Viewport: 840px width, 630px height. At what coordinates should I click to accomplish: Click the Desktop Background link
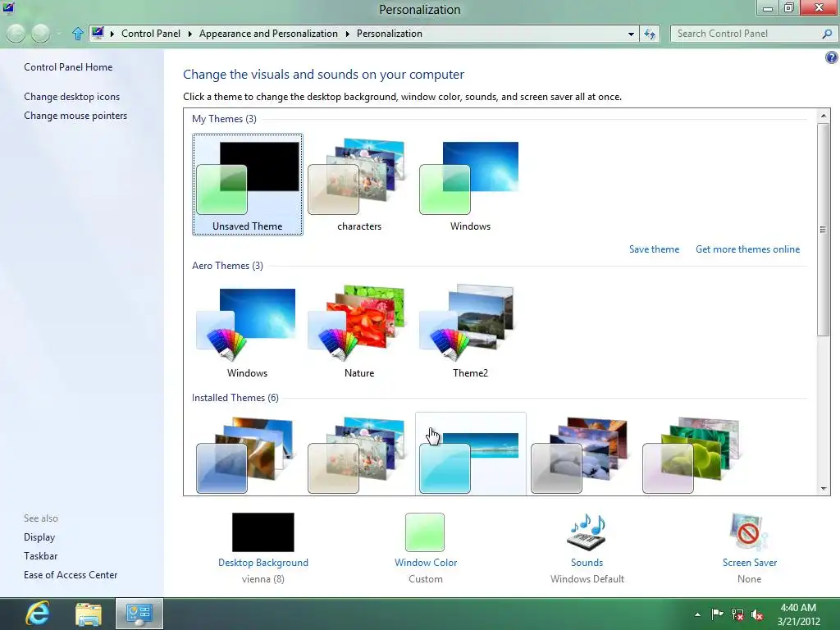point(263,563)
